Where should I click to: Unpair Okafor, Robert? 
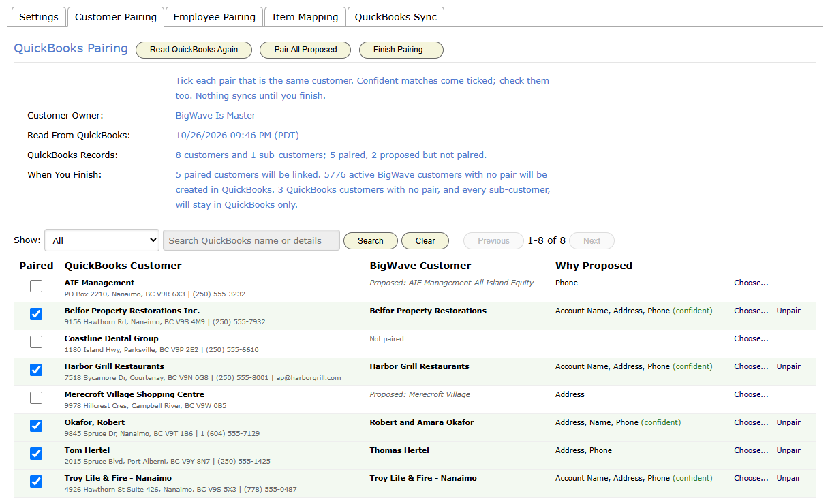pos(788,422)
